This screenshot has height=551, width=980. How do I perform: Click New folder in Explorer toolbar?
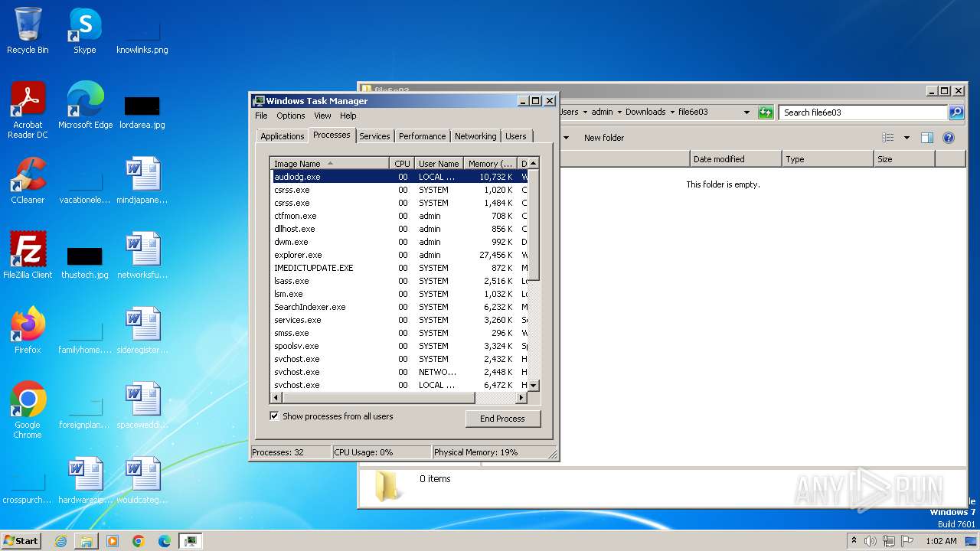604,138
